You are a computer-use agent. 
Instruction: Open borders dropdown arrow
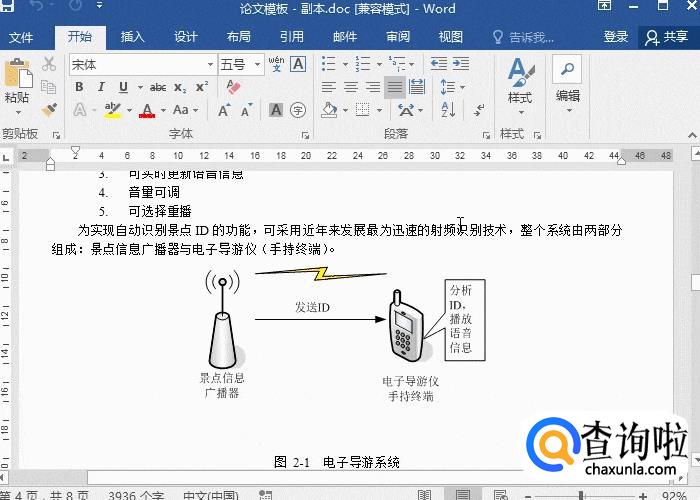click(x=379, y=110)
